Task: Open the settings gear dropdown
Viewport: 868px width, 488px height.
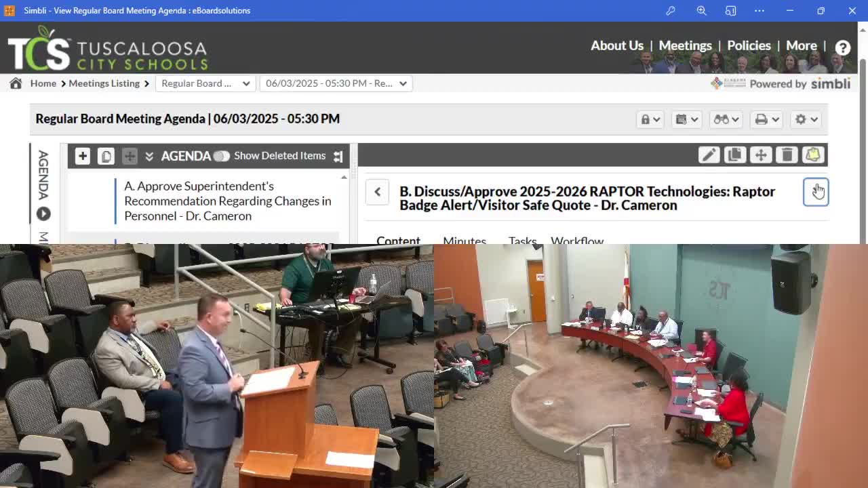Action: (x=806, y=119)
